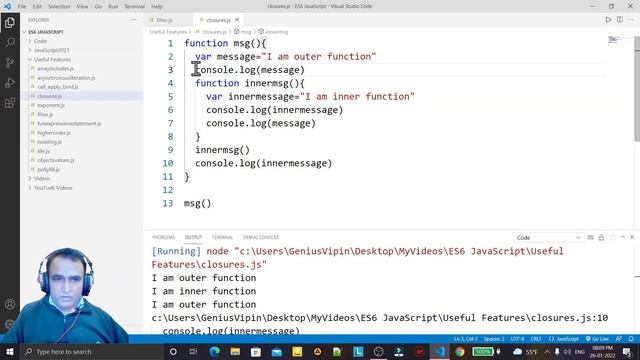Expand the Code folder
Viewport: 640px width, 360px height.
coord(40,41)
